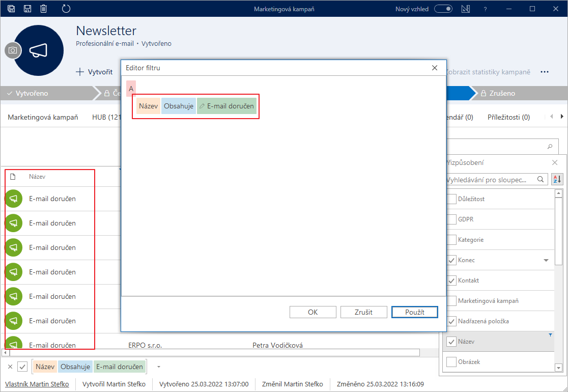Image resolution: width=568 pixels, height=392 pixels.
Task: Click the Refresh icon in title bar
Action: click(x=66, y=9)
